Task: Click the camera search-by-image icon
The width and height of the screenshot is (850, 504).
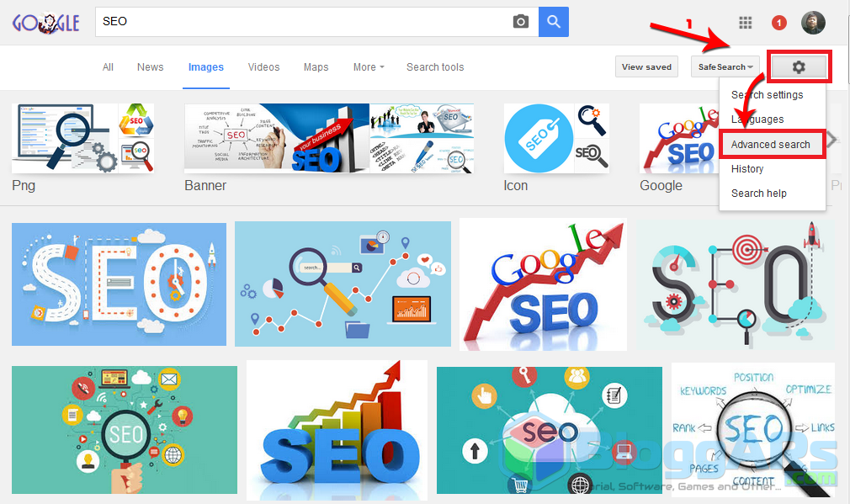Action: coord(520,22)
